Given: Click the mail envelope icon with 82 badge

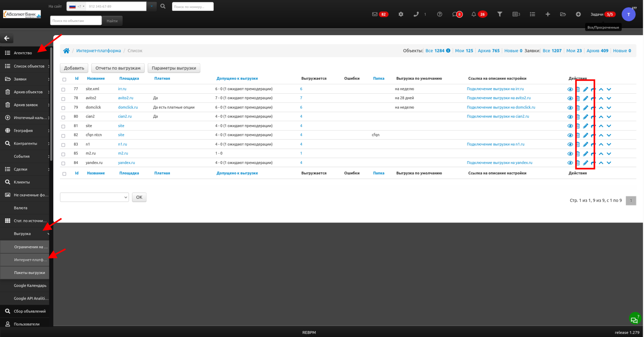Looking at the screenshot, I should [x=375, y=14].
